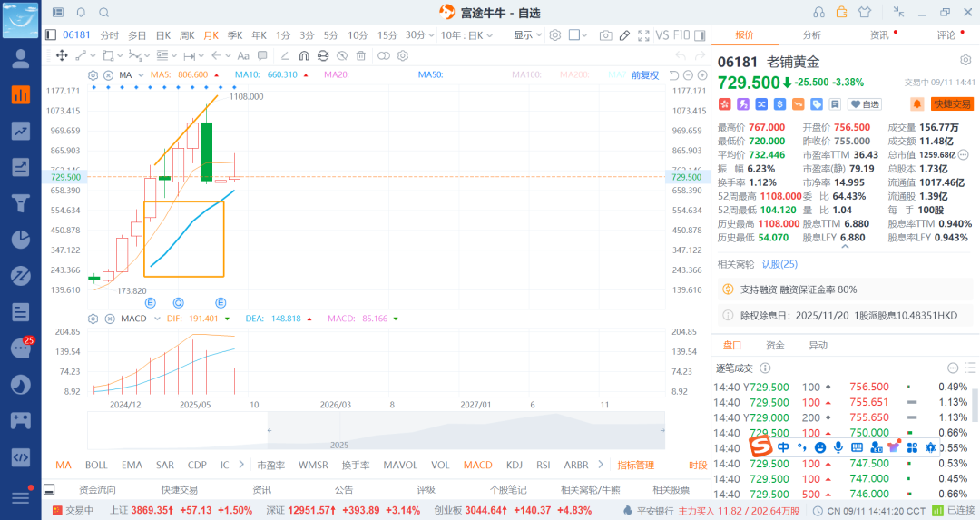Collapse the bottom panel toggle icon
980x520 pixels.
tap(49, 489)
